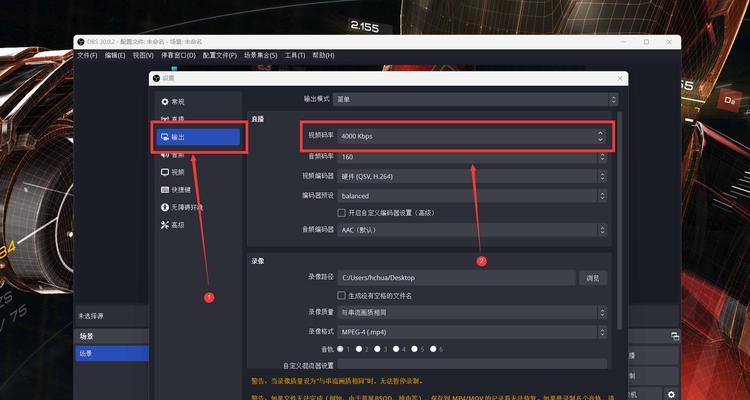Toggle audio track 6
The image size is (750, 400).
coord(433,349)
